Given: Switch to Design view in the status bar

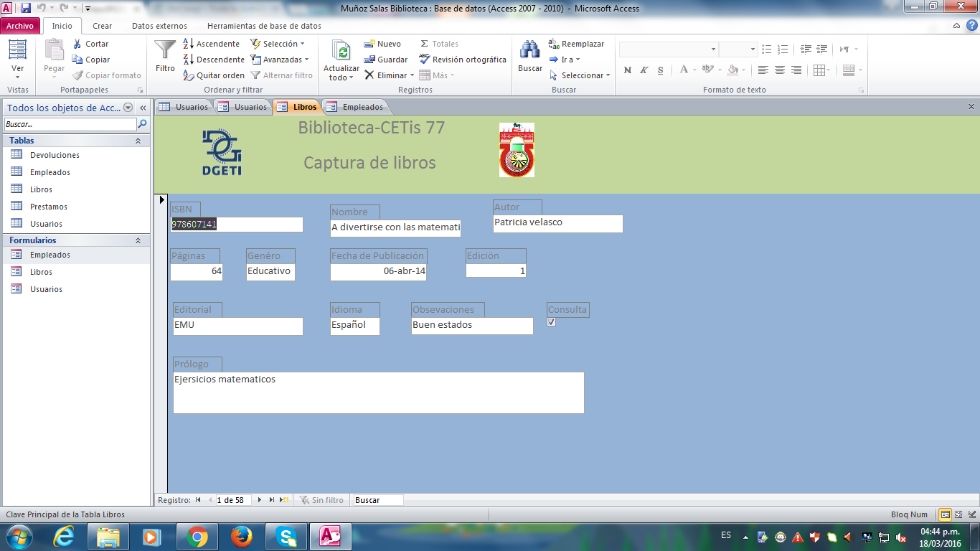Looking at the screenshot, I should click(971, 514).
